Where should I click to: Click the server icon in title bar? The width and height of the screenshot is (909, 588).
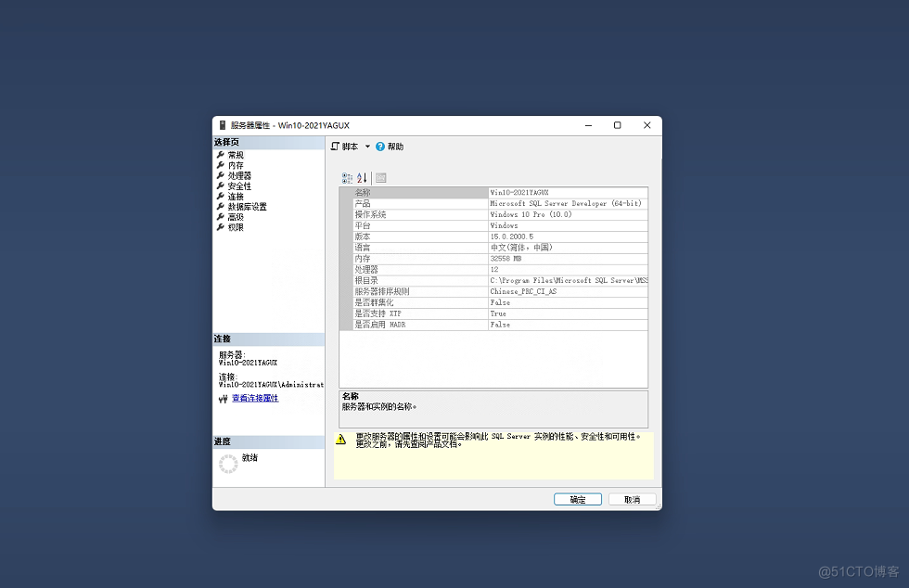click(222, 125)
